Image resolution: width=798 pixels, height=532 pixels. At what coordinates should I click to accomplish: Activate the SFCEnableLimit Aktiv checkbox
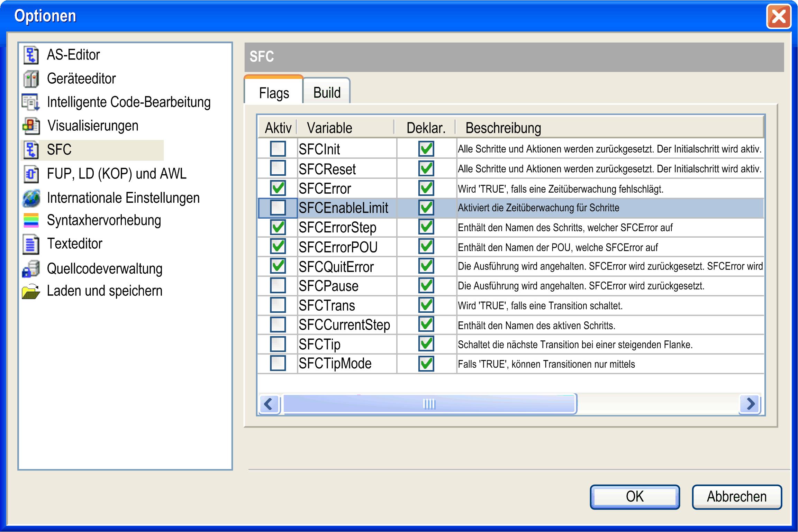coord(278,208)
